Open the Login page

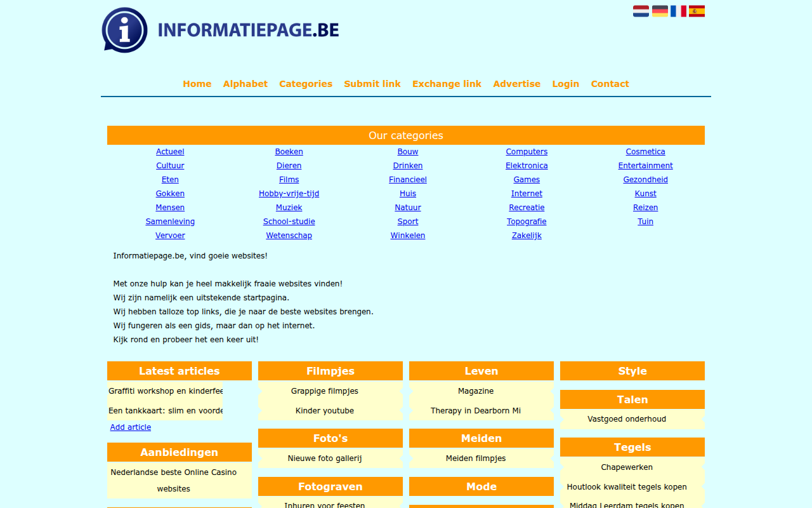coord(565,84)
